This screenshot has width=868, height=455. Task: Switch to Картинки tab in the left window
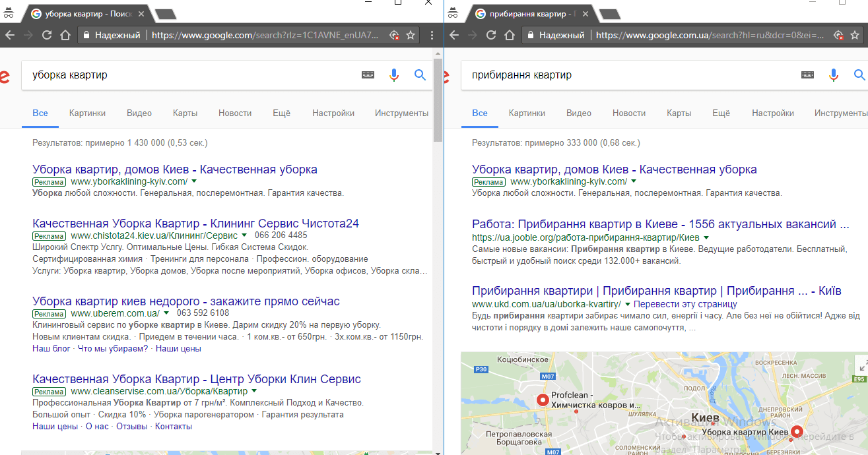tap(87, 113)
